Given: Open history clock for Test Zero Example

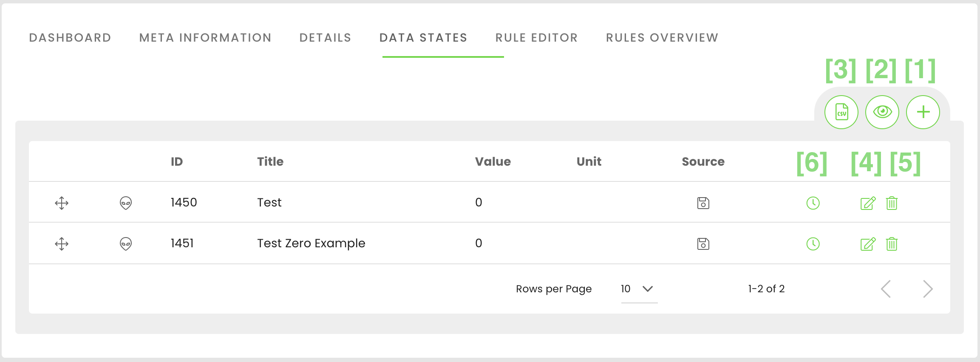Looking at the screenshot, I should (x=813, y=244).
